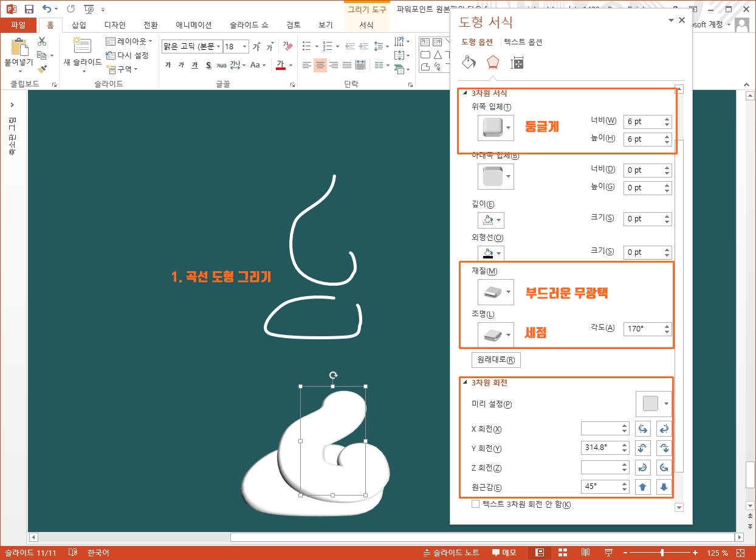Toggle 메모 comments pane in status bar
756x560 pixels.
point(504,553)
